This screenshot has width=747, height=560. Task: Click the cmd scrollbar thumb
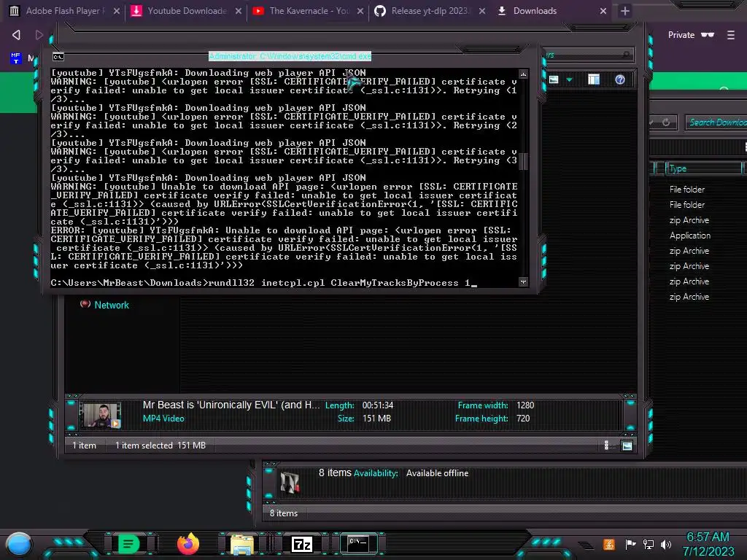pos(523,161)
